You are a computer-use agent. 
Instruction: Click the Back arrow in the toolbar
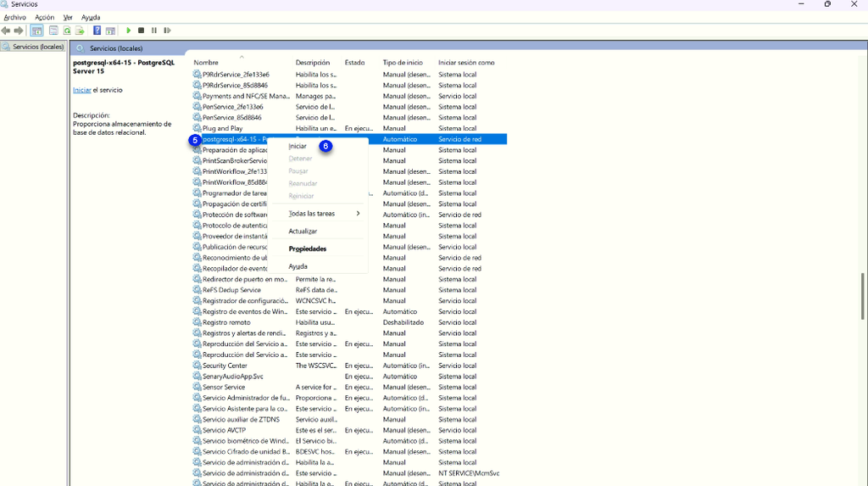pyautogui.click(x=6, y=31)
